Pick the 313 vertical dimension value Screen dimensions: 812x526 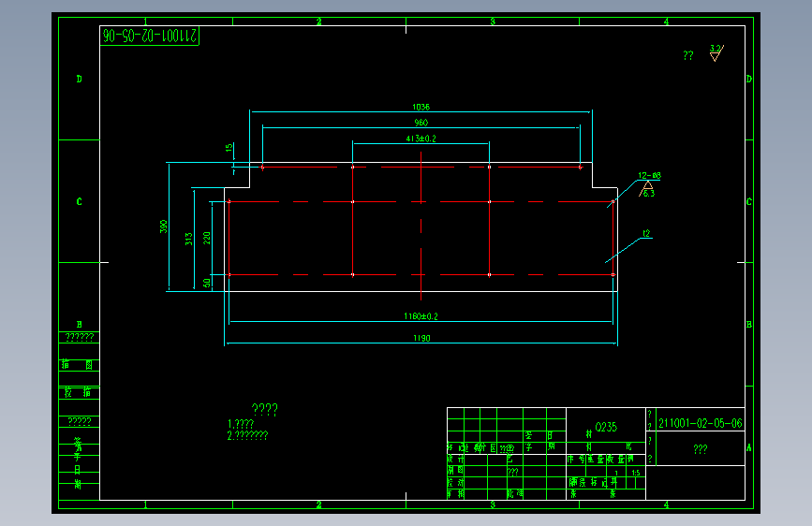tap(189, 239)
